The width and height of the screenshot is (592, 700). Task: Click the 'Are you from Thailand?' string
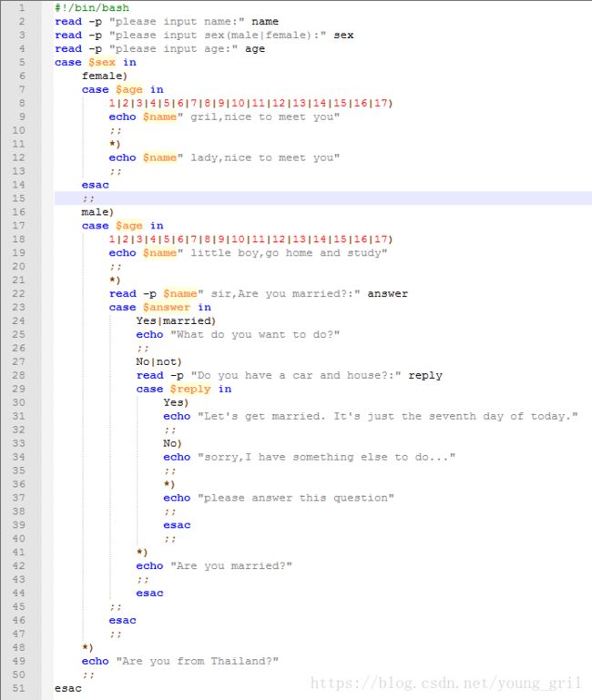[198, 661]
